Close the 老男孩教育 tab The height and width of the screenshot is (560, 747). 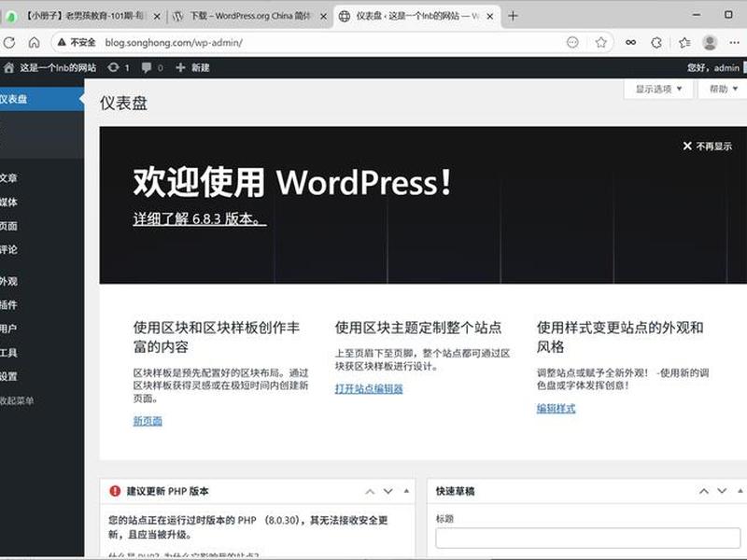coord(157,16)
